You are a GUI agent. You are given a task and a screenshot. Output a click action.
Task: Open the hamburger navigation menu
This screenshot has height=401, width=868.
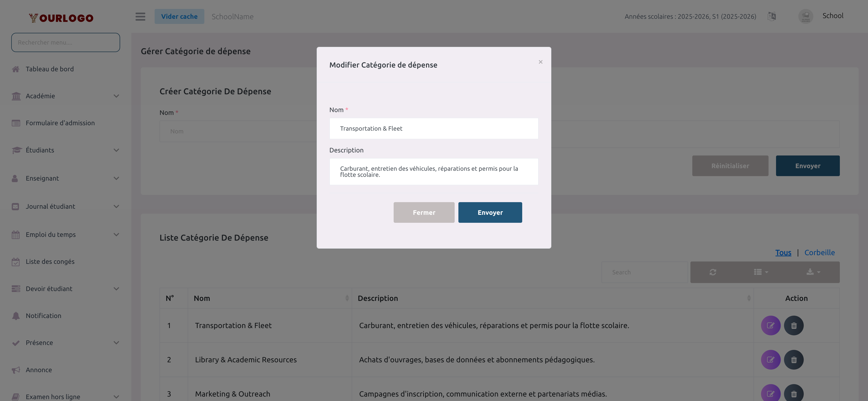pos(140,16)
